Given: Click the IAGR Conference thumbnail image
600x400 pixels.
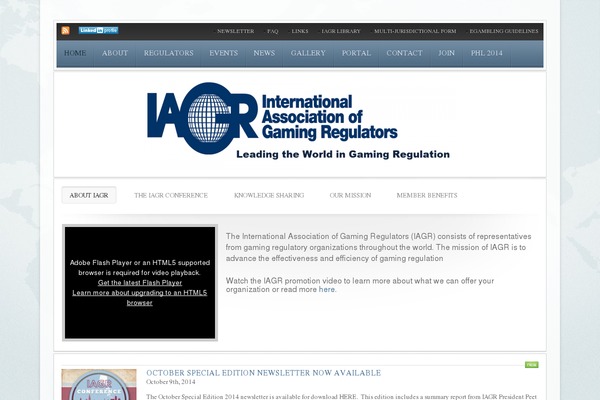Looking at the screenshot, I should 99,384.
